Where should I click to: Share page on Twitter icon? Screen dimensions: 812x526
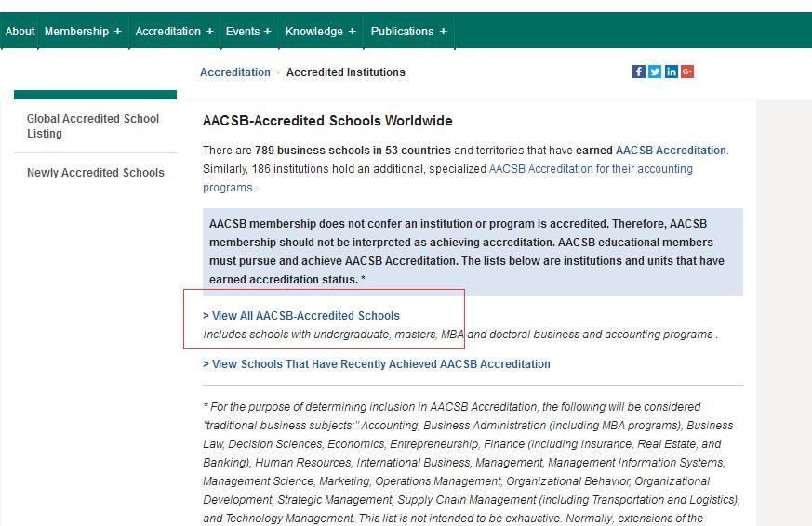[655, 72]
